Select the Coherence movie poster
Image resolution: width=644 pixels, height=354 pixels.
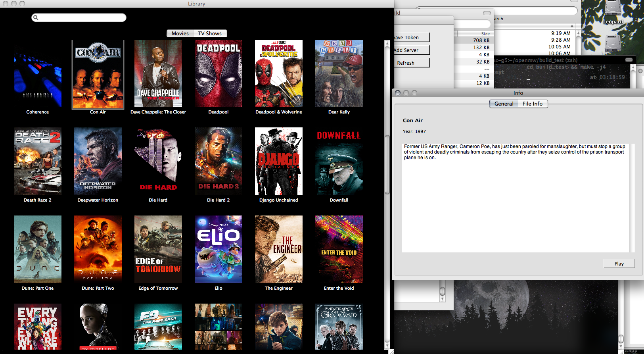tap(38, 73)
